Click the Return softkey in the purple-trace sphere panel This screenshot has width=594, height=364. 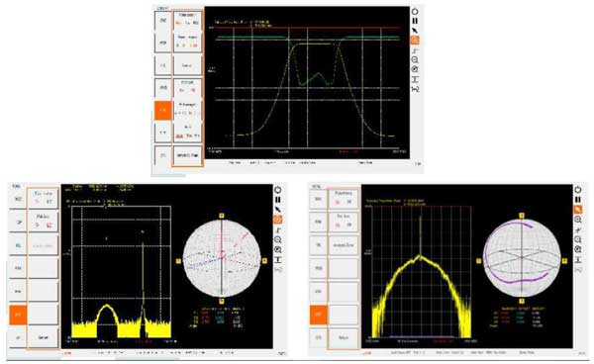[344, 337]
